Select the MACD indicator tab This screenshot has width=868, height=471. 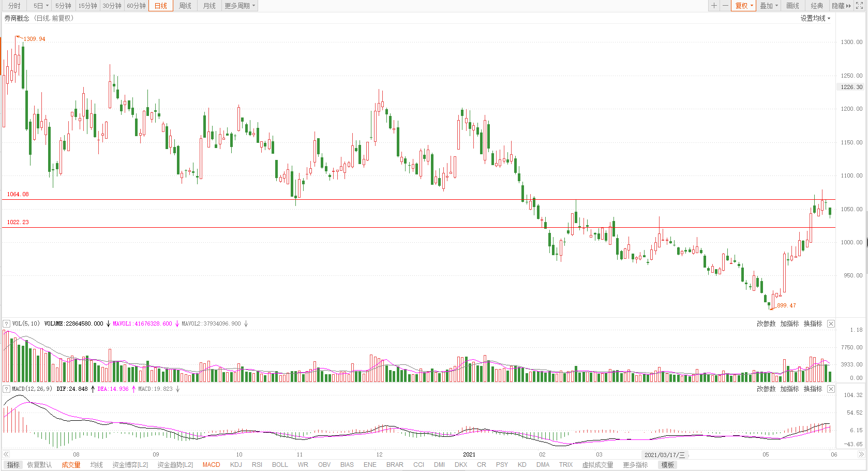(x=211, y=465)
